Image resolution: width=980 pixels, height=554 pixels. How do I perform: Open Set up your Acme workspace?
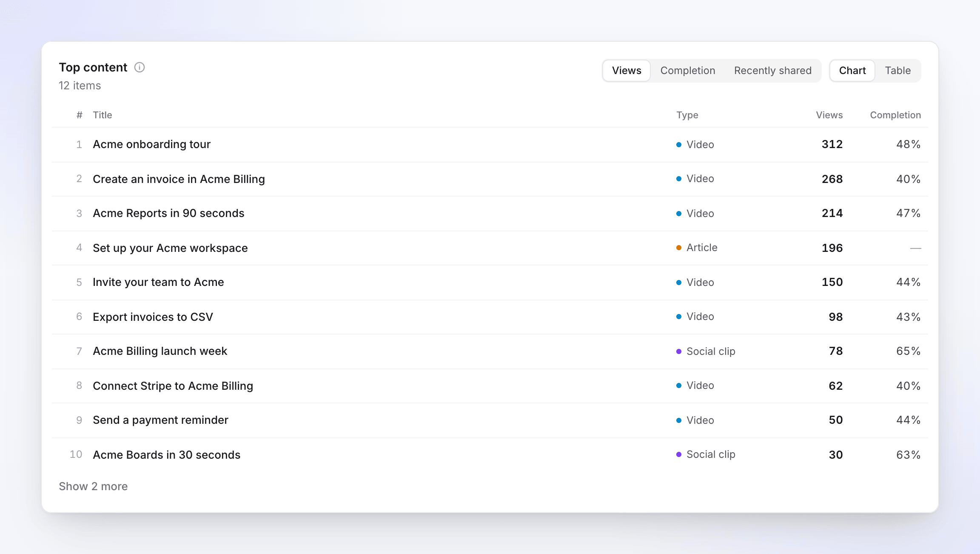[170, 248]
